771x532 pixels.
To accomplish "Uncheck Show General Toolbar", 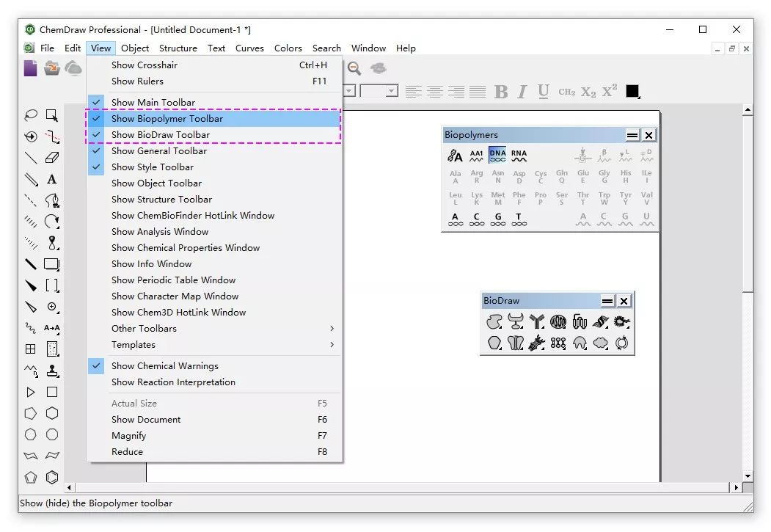I will [214, 151].
